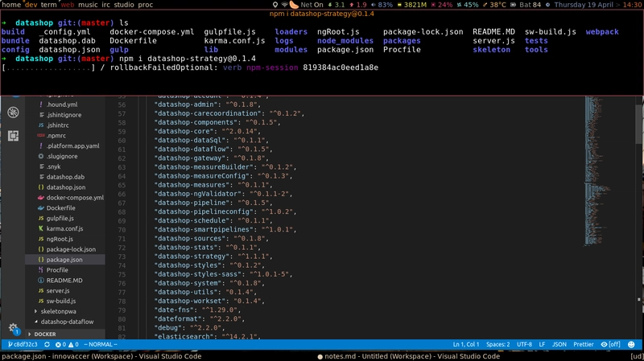Click the location pin icon in top bar
This screenshot has height=361, width=644.
click(x=275, y=5)
